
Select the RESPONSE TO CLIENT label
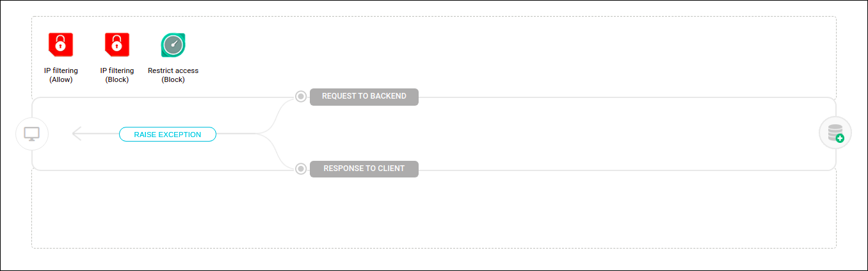(364, 169)
